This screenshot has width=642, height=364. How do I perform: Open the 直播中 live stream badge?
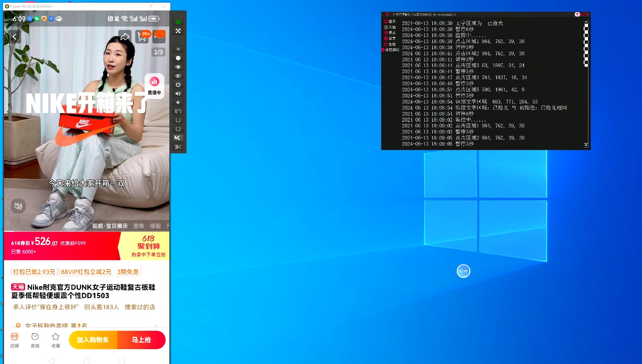pos(155,86)
